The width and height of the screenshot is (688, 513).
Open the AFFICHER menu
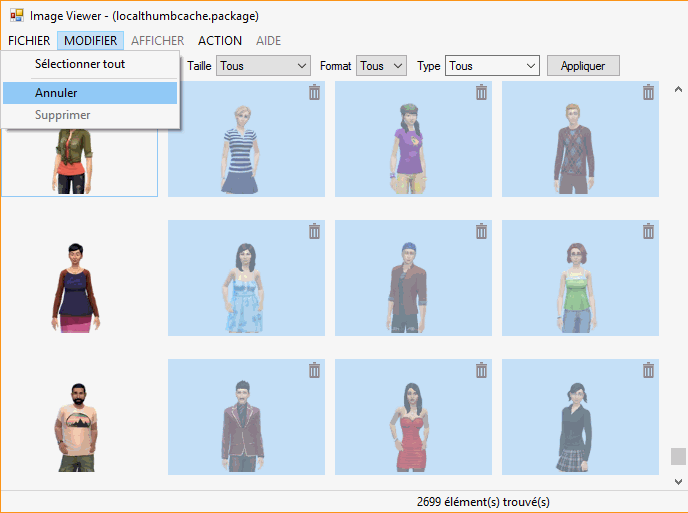[x=158, y=40]
